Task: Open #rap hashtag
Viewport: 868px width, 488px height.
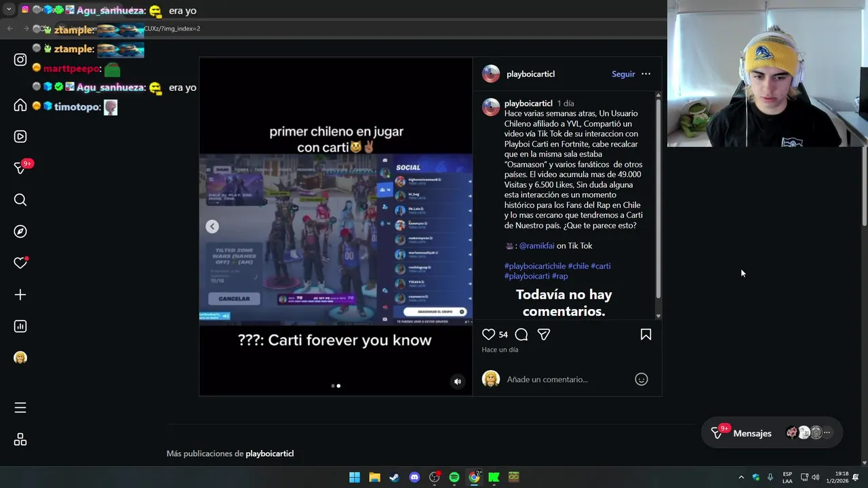Action: click(559, 276)
